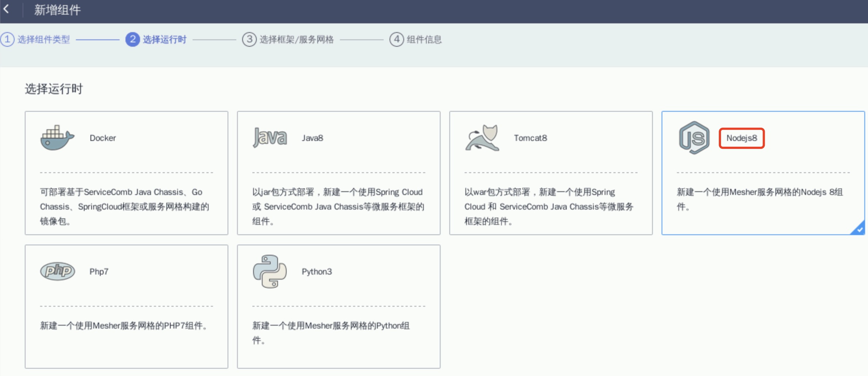The image size is (868, 376).
Task: Select the Docker card description text
Action: 124,207
